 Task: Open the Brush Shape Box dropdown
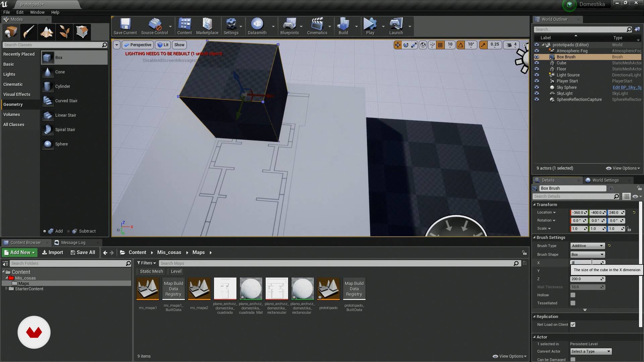click(587, 254)
